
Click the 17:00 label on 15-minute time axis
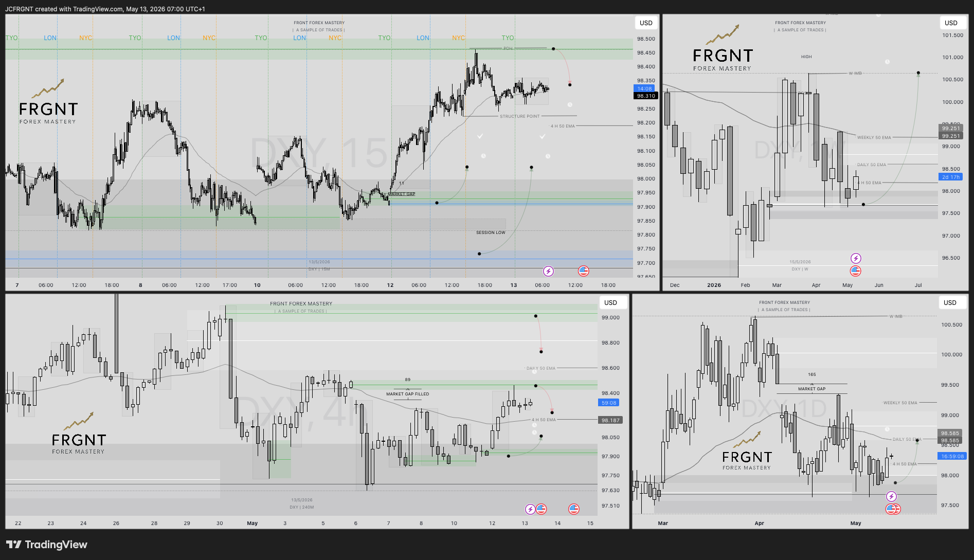[x=230, y=285]
